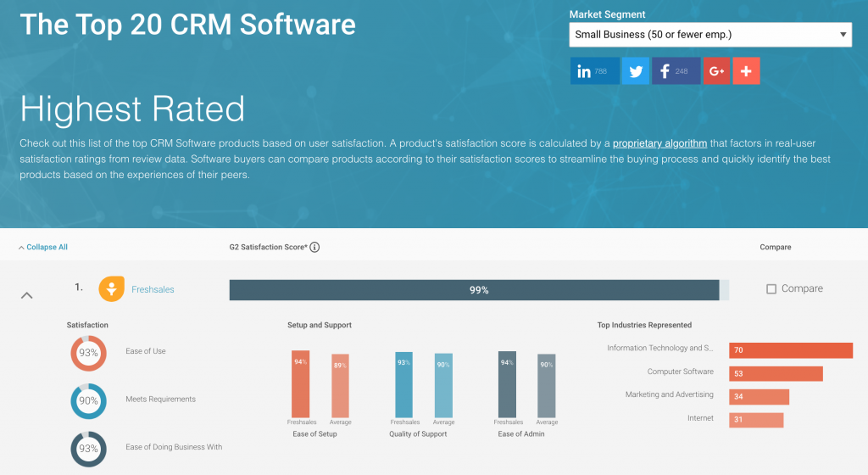The height and width of the screenshot is (475, 868).
Task: Share on Facebook icon button
Action: 676,71
